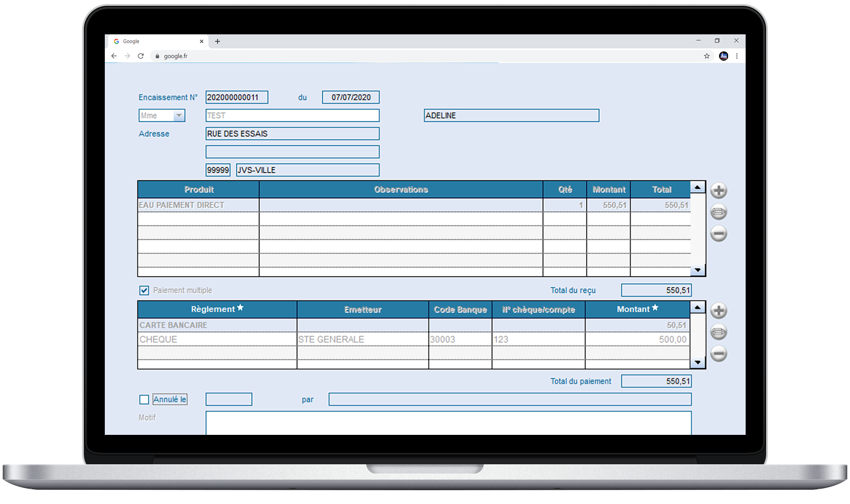The width and height of the screenshot is (850, 504).
Task: Open the Chrome profile avatar
Action: pyautogui.click(x=723, y=56)
